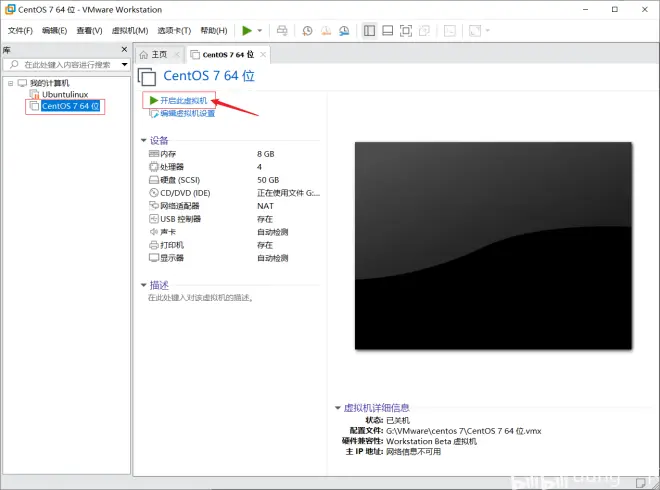Click the green power-on toolbar button

coord(247,30)
